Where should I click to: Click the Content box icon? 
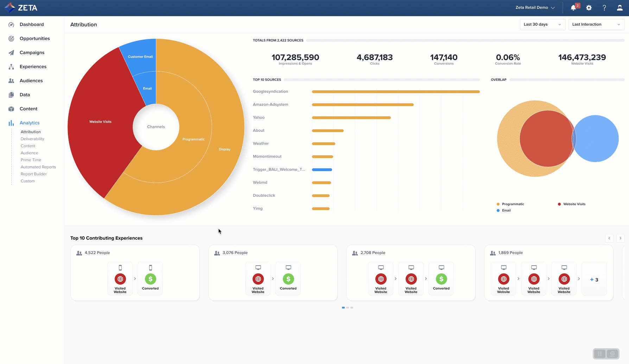[11, 109]
